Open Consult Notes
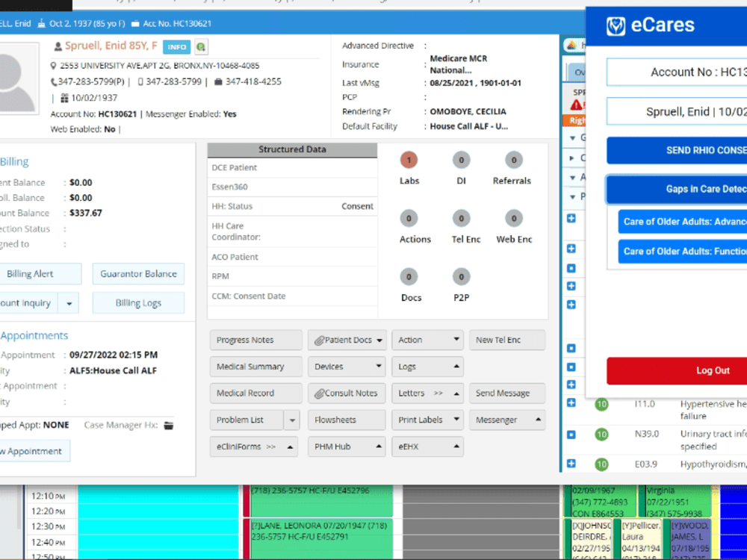This screenshot has height=560, width=747. coord(347,393)
